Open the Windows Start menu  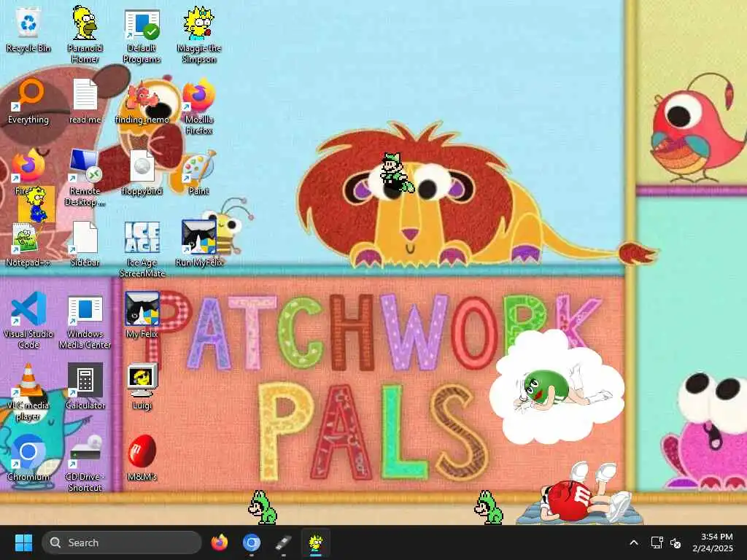[23, 542]
